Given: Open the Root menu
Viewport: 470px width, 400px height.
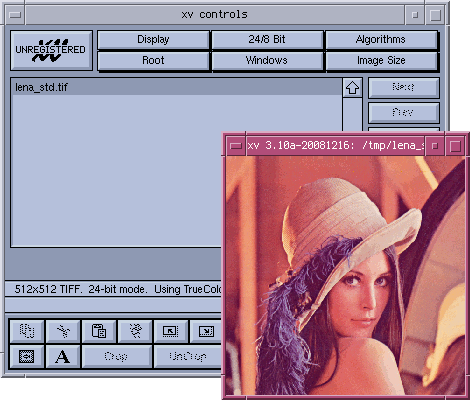Looking at the screenshot, I should click(153, 61).
